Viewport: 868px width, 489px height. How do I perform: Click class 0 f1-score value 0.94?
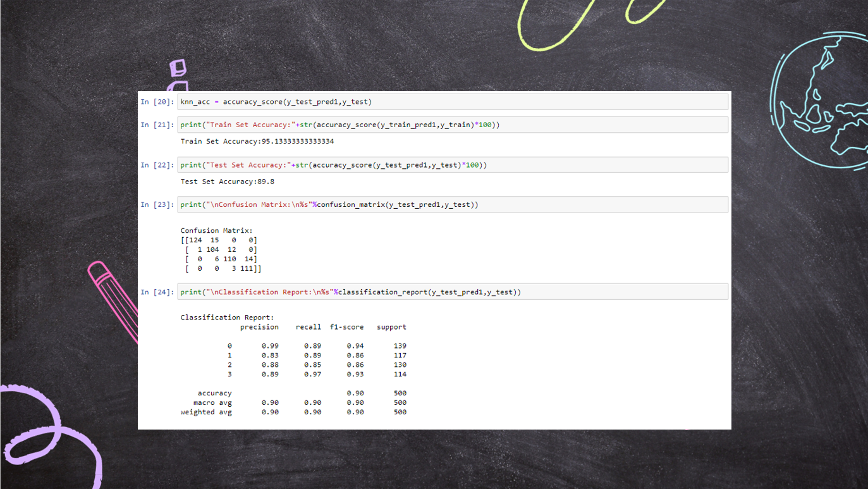355,346
